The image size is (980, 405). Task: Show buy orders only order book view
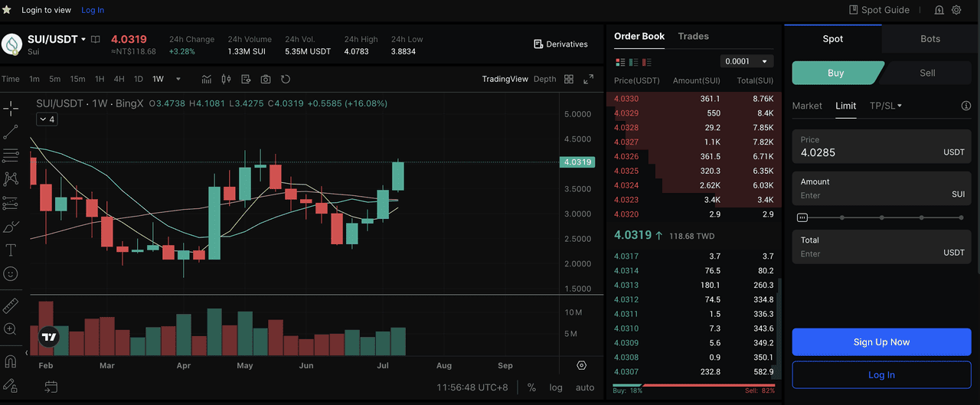coord(633,62)
